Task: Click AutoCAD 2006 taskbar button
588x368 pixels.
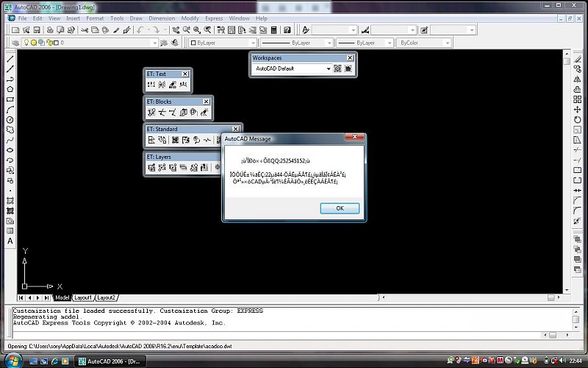Action: [x=110, y=361]
